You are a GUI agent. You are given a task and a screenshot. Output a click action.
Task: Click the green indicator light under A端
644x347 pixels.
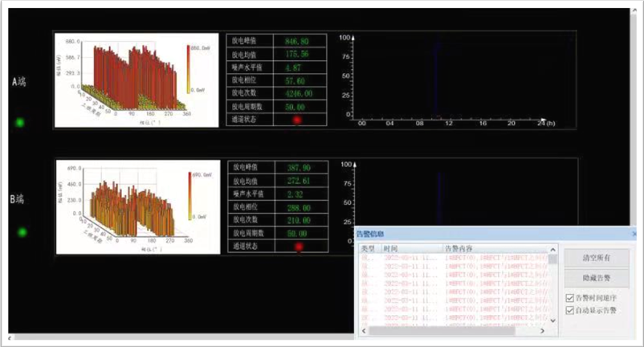(x=21, y=123)
